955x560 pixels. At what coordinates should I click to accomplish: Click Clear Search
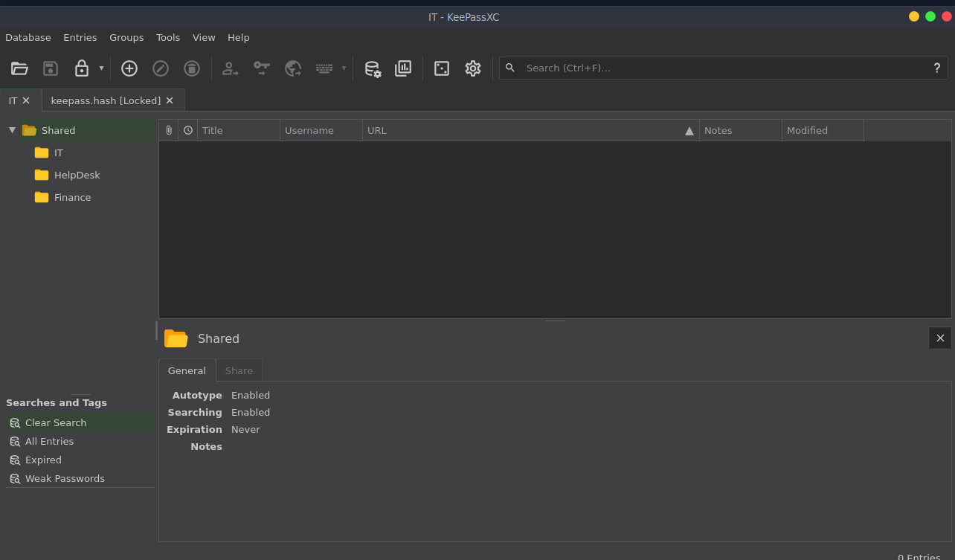coord(80,422)
